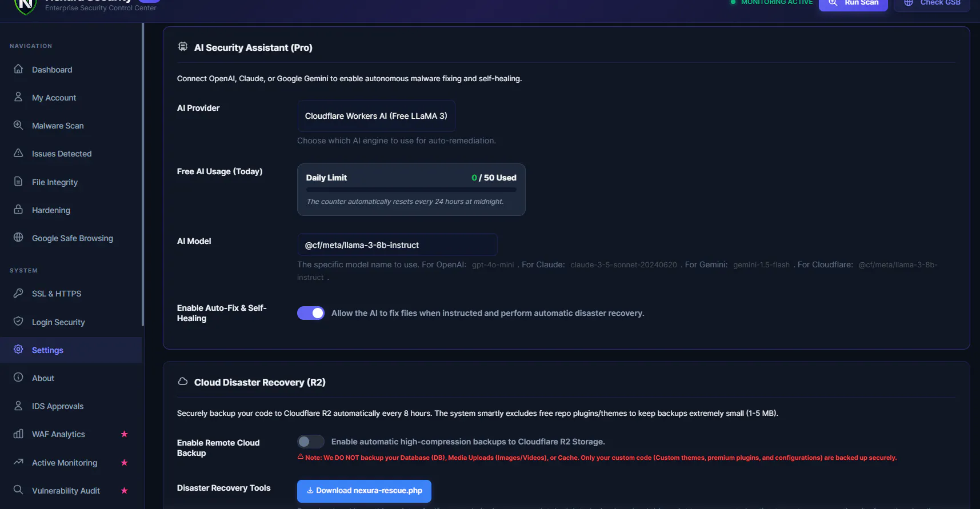Click the sidebar vertical scrollbar
This screenshot has width=980, height=509.
(x=142, y=174)
